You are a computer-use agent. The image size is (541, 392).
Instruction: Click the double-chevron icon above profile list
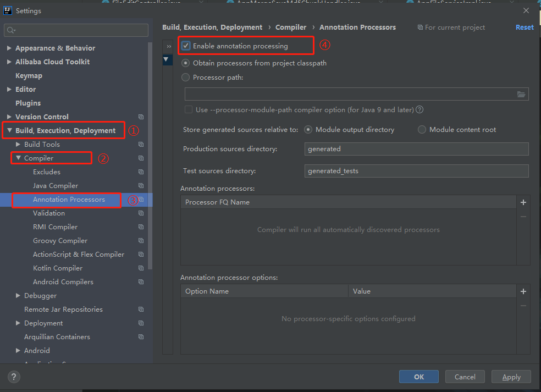[169, 47]
